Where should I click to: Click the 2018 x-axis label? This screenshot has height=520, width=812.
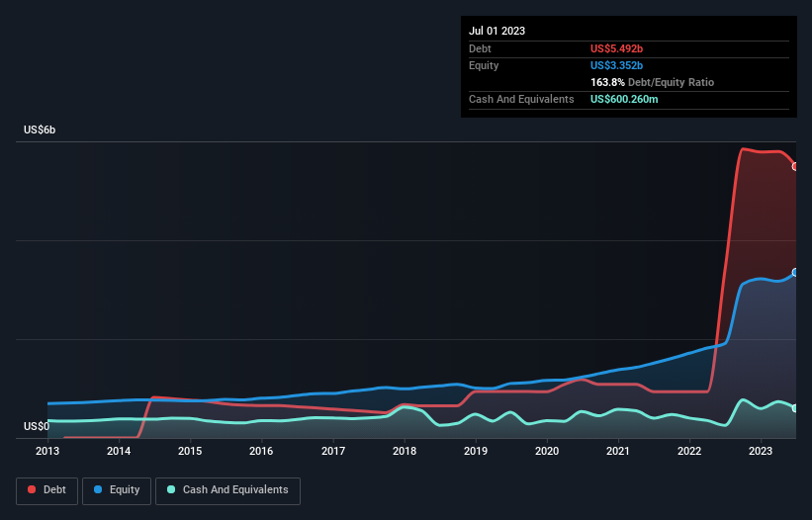pyautogui.click(x=405, y=451)
